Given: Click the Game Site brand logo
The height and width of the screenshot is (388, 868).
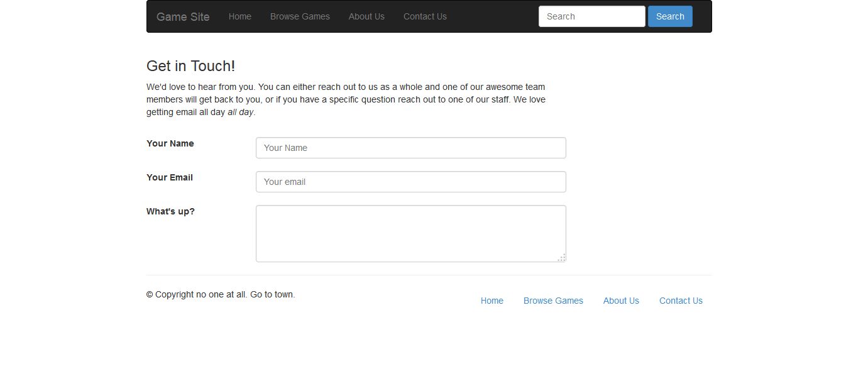Looking at the screenshot, I should 182,16.
